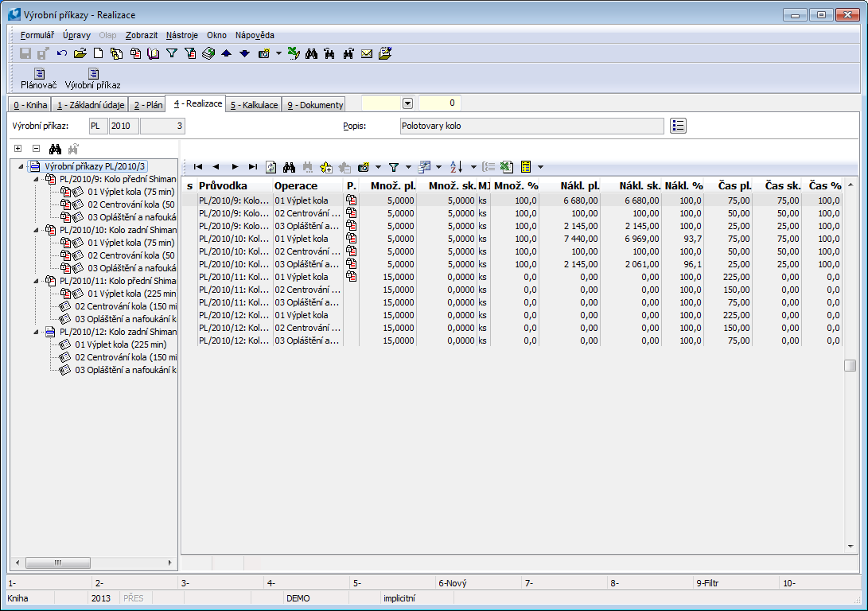Click the envelope email icon in toolbar
The image size is (868, 611).
(367, 54)
